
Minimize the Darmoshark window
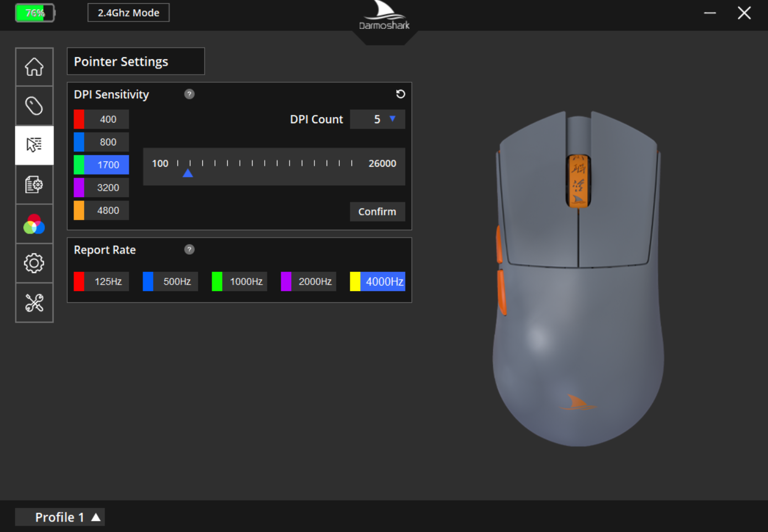pyautogui.click(x=710, y=13)
